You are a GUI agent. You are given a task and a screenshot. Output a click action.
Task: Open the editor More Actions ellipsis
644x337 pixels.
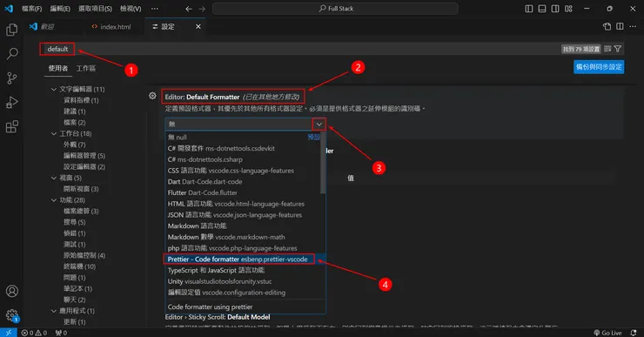point(633,26)
